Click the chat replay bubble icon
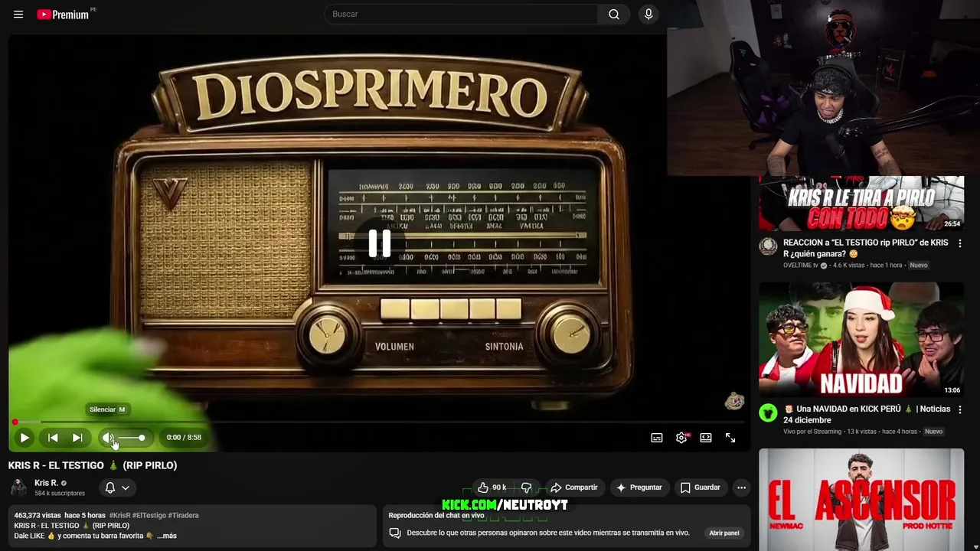 [395, 533]
